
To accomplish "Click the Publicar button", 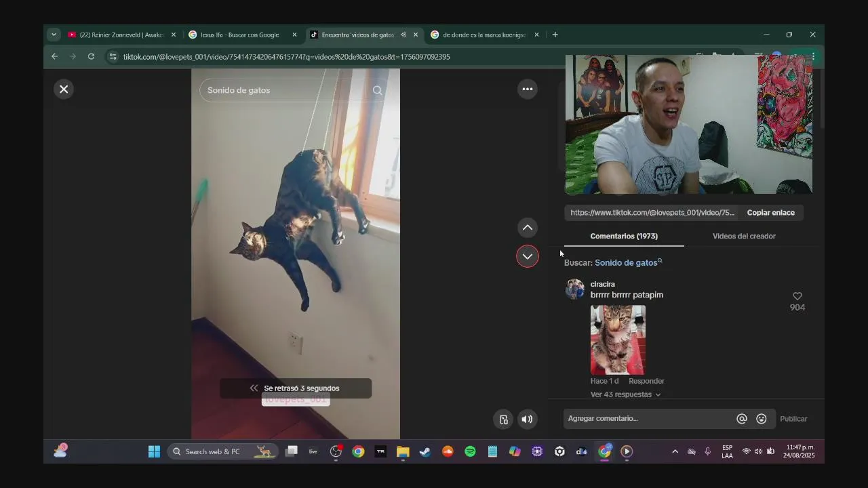I will (x=793, y=419).
